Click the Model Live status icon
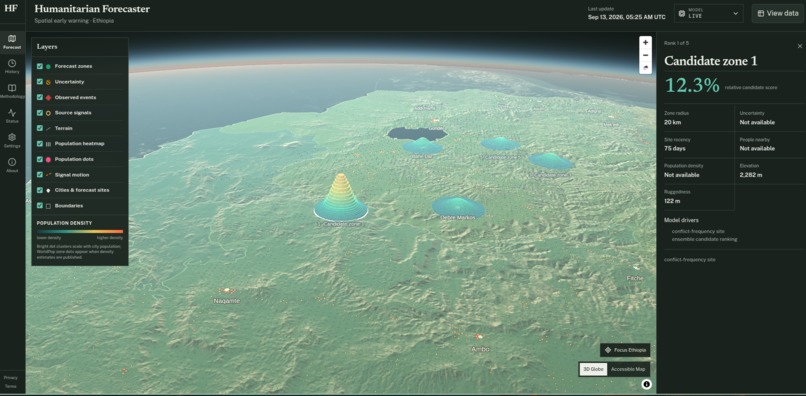The image size is (806, 396). click(x=682, y=13)
